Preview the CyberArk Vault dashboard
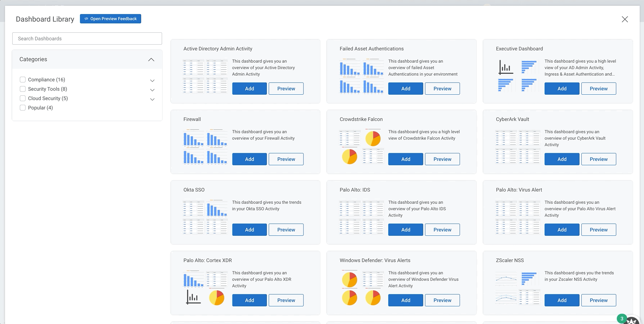Viewport: 644px width, 324px height. tap(598, 159)
